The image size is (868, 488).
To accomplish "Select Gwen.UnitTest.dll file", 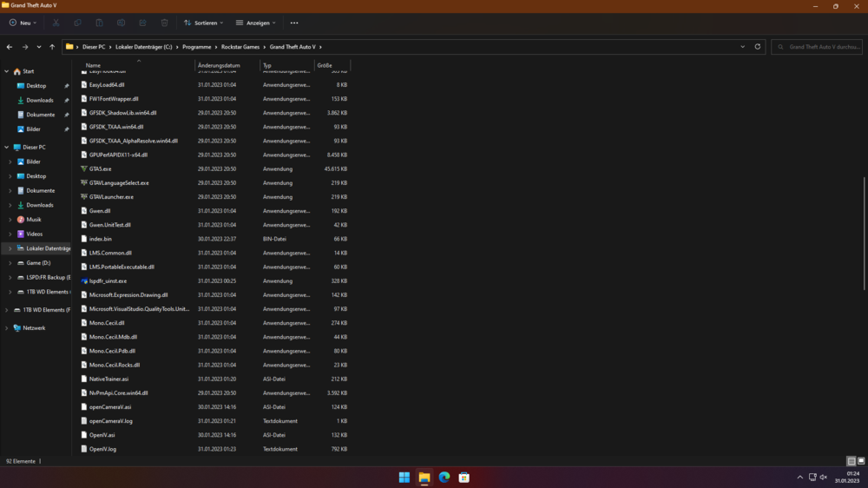I will pyautogui.click(x=109, y=225).
